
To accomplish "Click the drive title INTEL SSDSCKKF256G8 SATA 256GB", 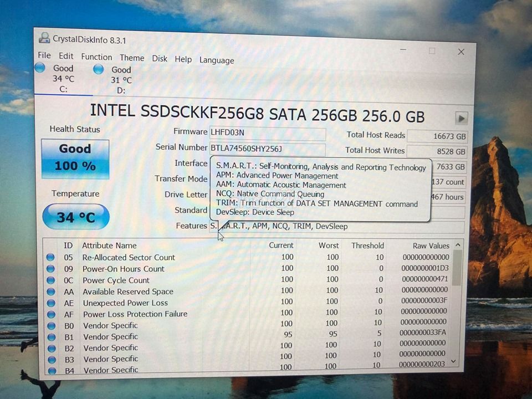I will [x=257, y=114].
